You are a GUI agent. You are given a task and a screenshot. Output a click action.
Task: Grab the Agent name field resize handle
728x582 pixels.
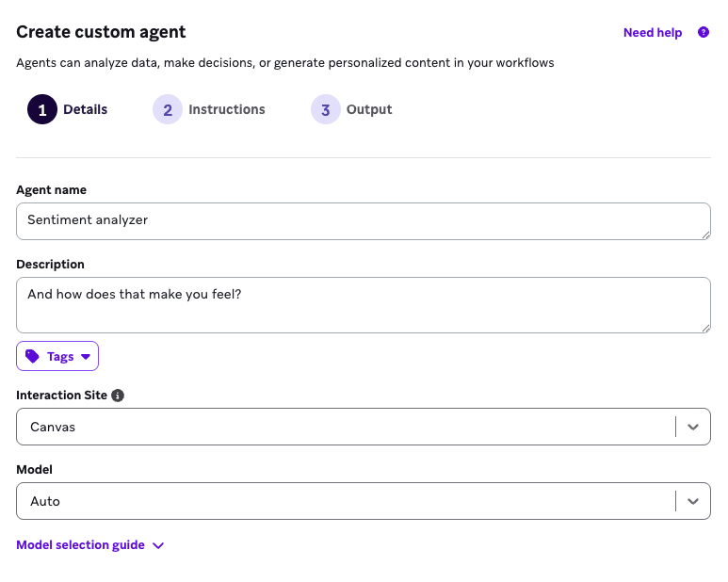704,234
